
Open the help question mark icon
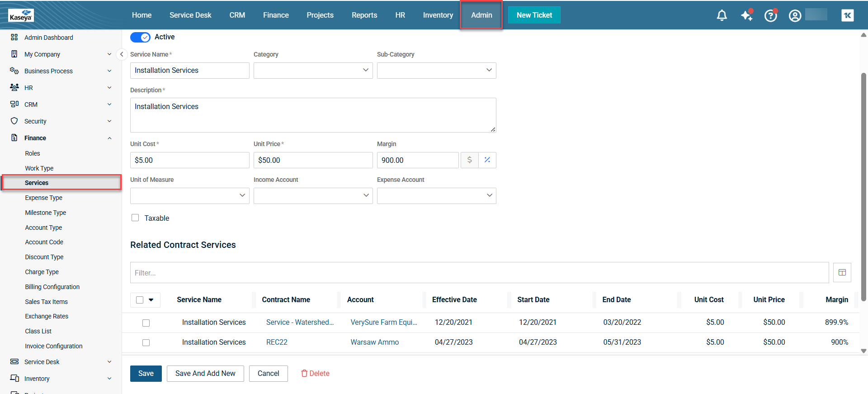click(x=770, y=16)
